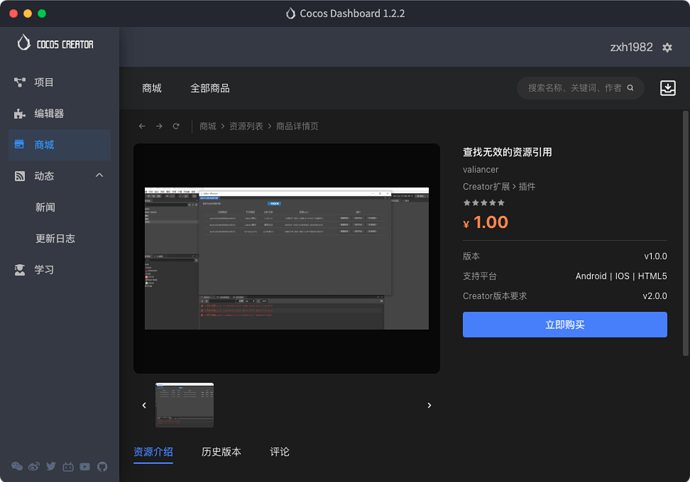Collapse the 动态 submenu chevron

coord(99,175)
